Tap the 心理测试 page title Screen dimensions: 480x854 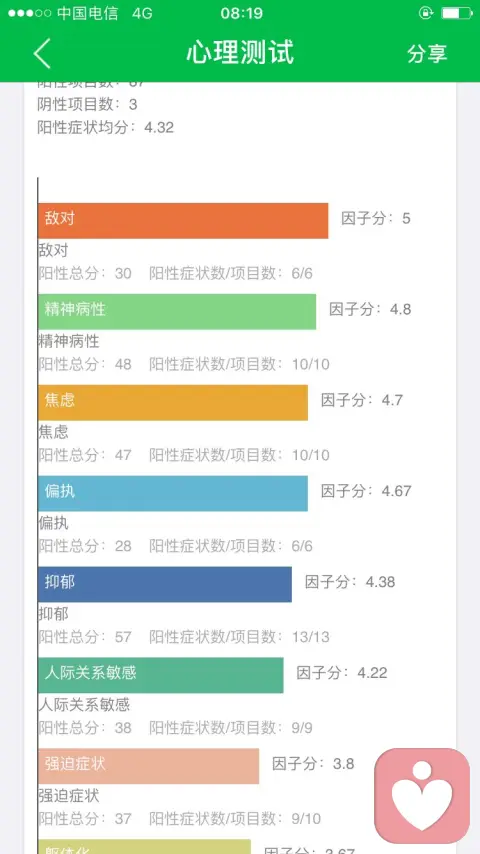click(240, 52)
